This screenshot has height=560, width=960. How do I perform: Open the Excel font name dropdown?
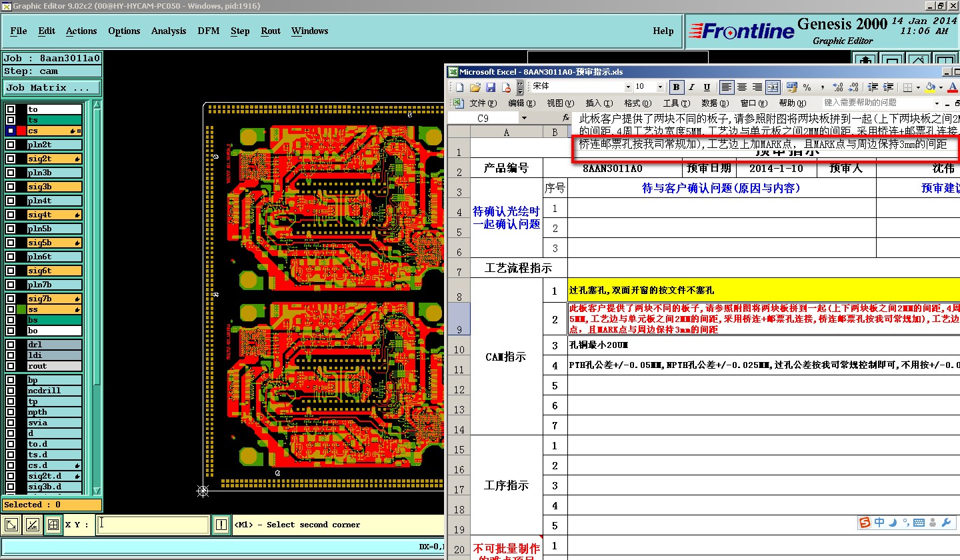pyautogui.click(x=627, y=87)
